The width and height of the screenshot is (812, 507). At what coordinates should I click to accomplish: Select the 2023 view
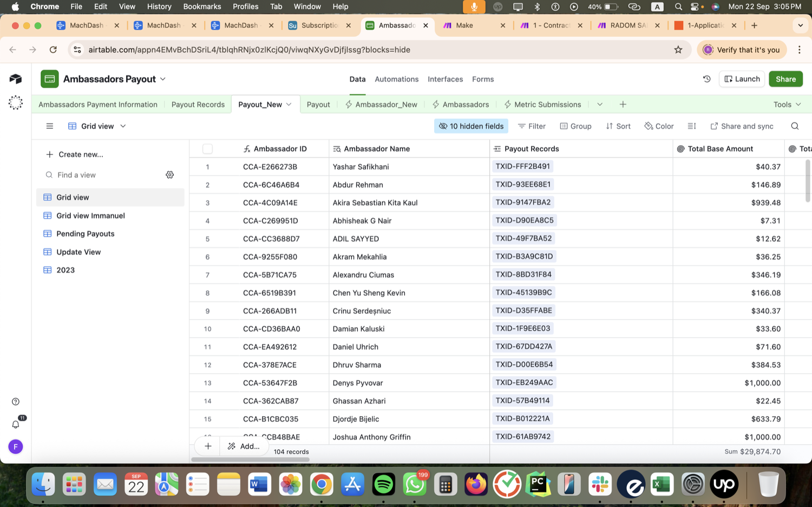pyautogui.click(x=110, y=270)
